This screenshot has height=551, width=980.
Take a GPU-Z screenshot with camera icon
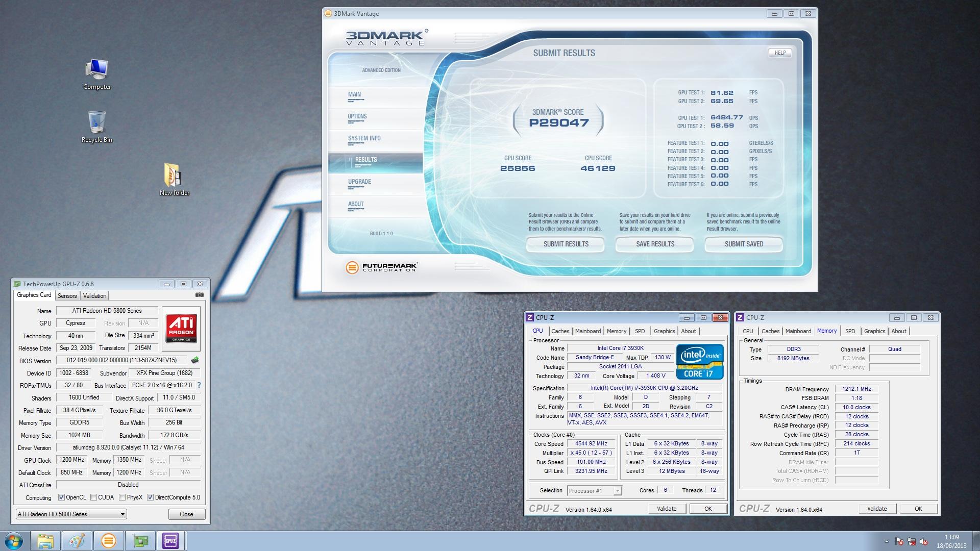point(200,295)
